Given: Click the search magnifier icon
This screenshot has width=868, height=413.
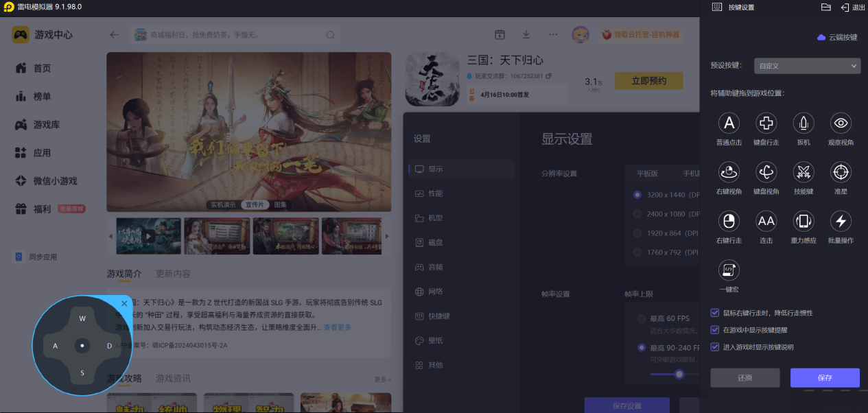Looking at the screenshot, I should click(331, 35).
